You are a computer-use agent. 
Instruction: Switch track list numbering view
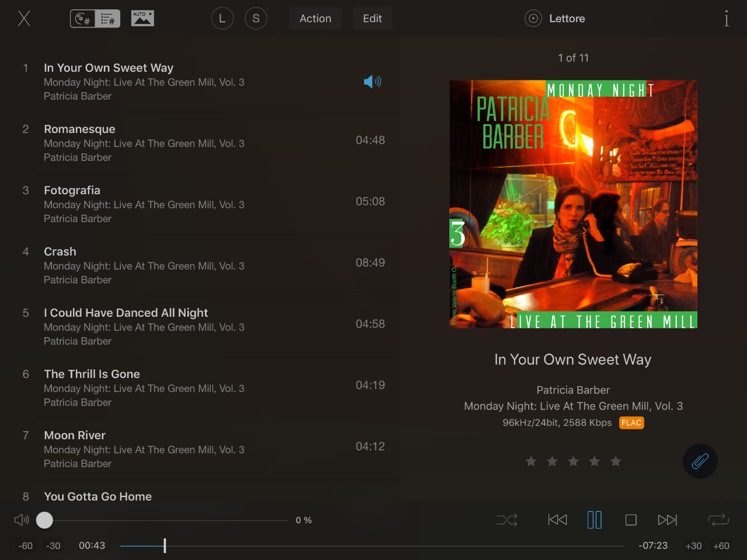(x=95, y=19)
